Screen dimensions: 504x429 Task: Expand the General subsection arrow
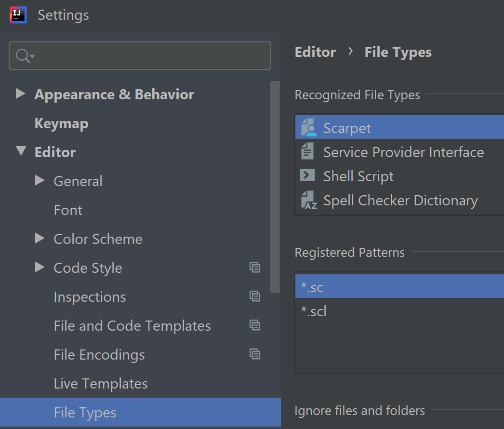coord(40,180)
